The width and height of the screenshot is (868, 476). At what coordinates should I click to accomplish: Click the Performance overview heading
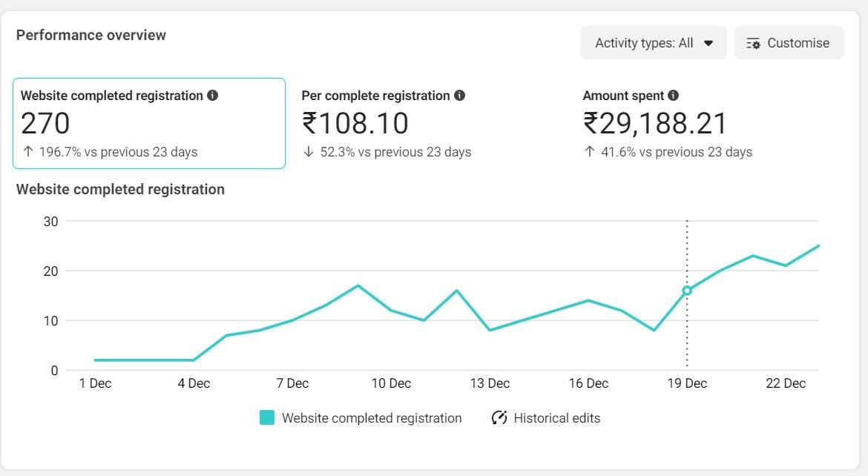pos(91,34)
